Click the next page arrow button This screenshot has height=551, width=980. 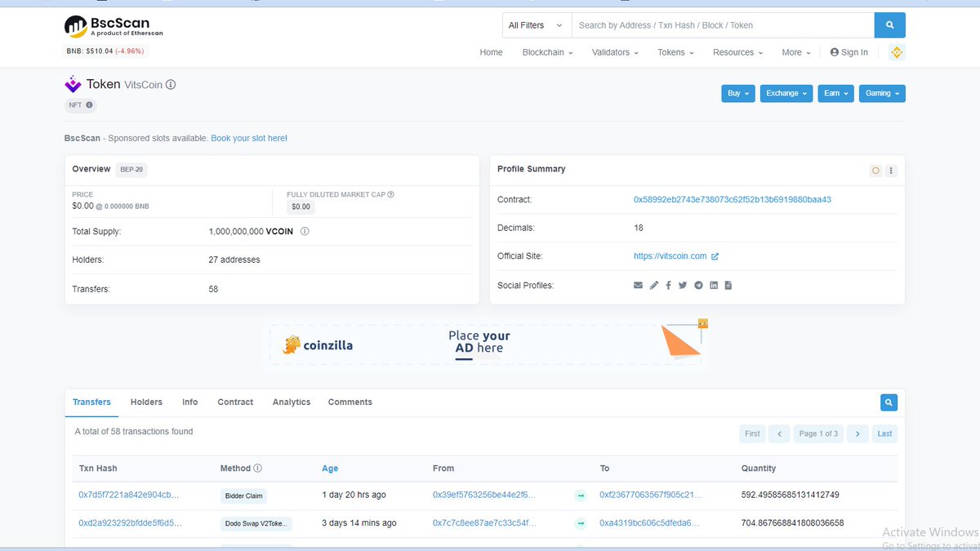[x=857, y=433]
